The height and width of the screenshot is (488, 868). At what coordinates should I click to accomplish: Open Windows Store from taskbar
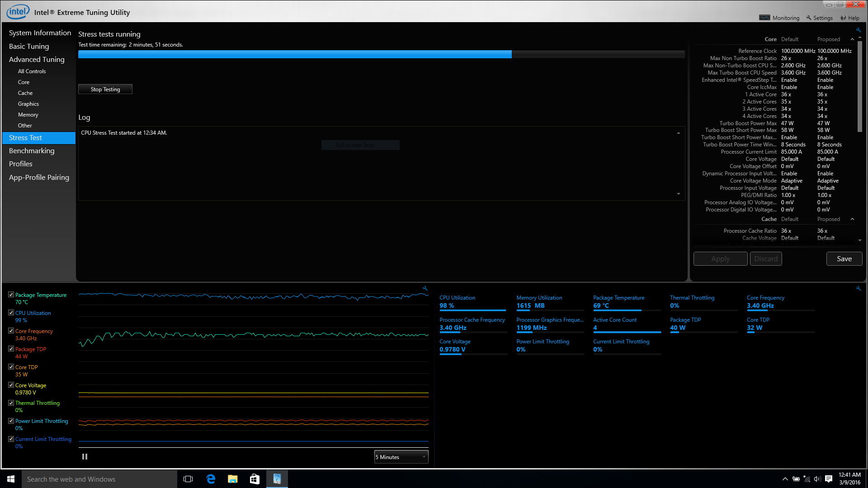click(255, 479)
